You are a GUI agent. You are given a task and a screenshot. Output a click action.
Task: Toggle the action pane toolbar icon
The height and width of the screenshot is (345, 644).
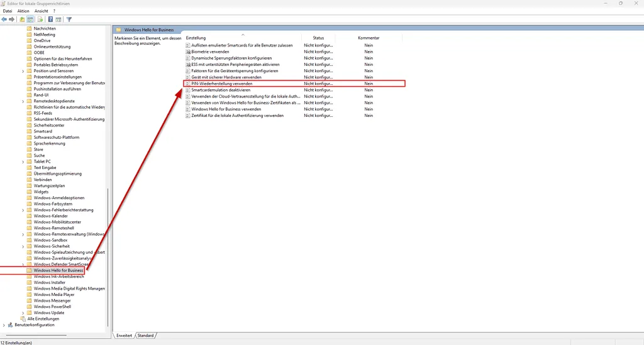(58, 19)
